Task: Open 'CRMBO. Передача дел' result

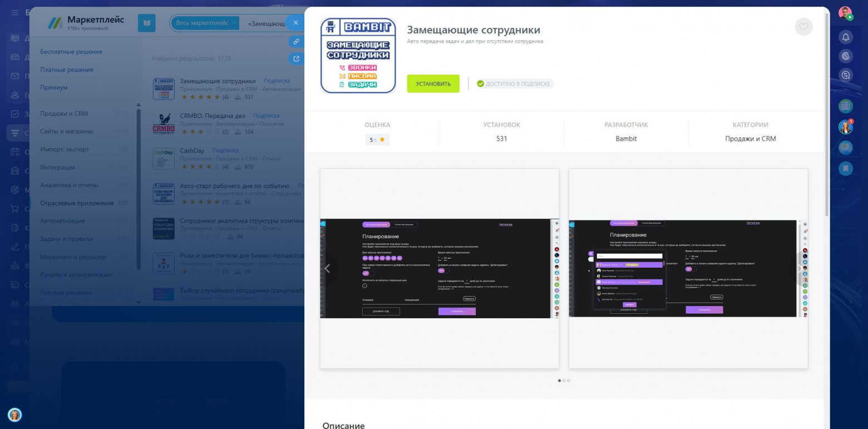Action: click(x=213, y=116)
